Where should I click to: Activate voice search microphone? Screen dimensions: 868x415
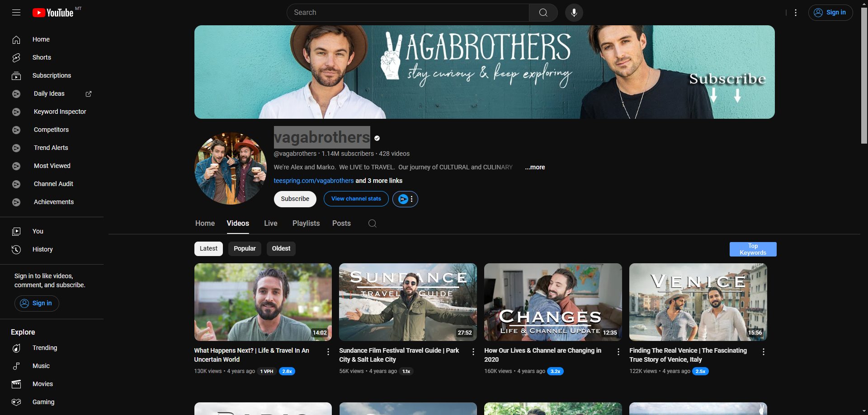pos(574,13)
